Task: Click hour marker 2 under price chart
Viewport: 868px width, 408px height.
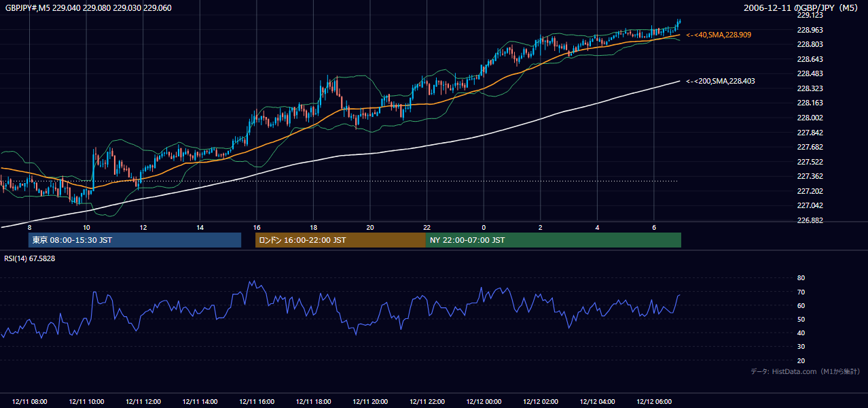Action: pyautogui.click(x=540, y=226)
